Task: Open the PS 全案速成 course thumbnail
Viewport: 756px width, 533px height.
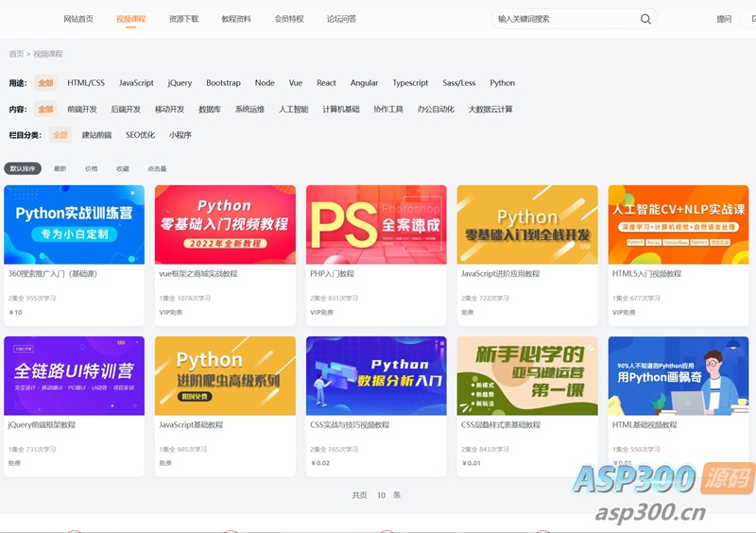Action: pos(376,224)
